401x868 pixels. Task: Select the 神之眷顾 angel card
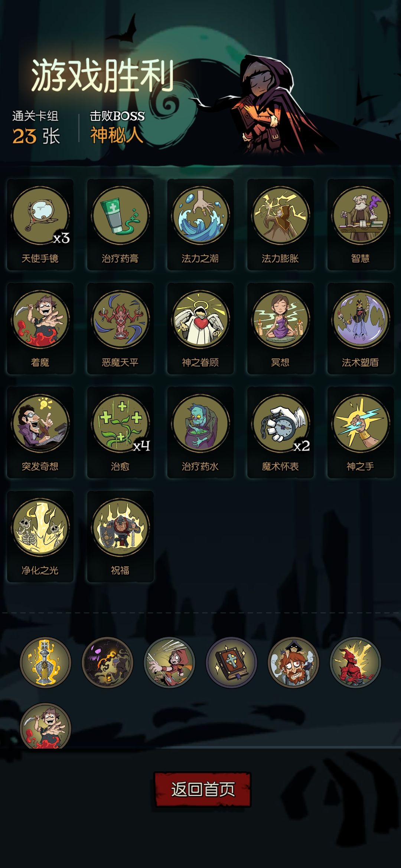coord(200,328)
